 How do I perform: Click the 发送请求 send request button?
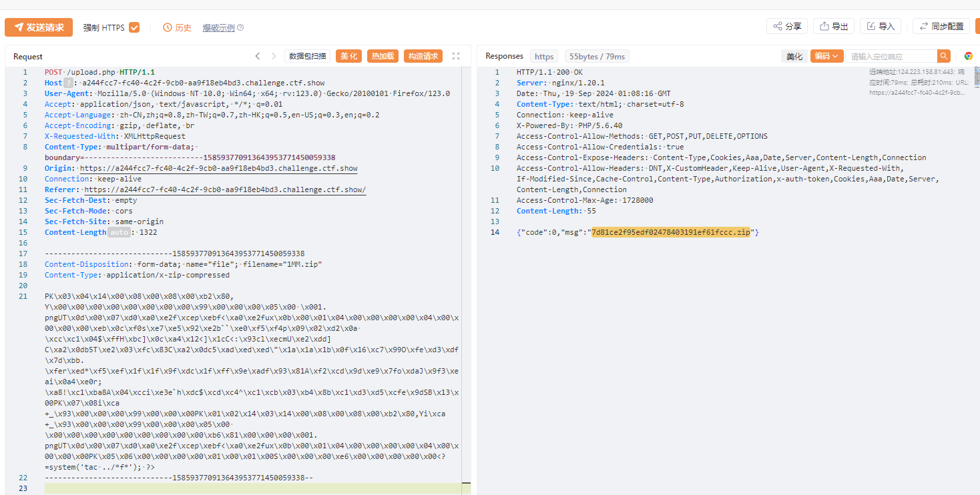coord(39,27)
